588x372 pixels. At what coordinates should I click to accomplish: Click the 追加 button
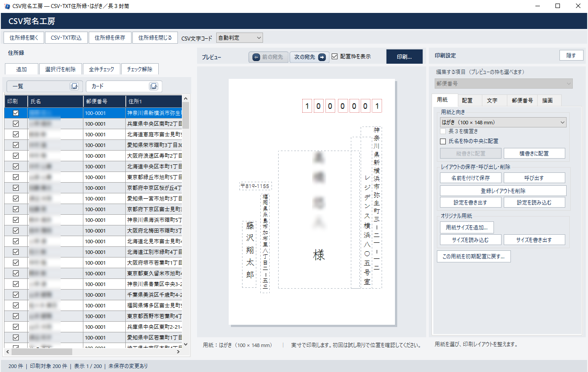[x=21, y=69]
